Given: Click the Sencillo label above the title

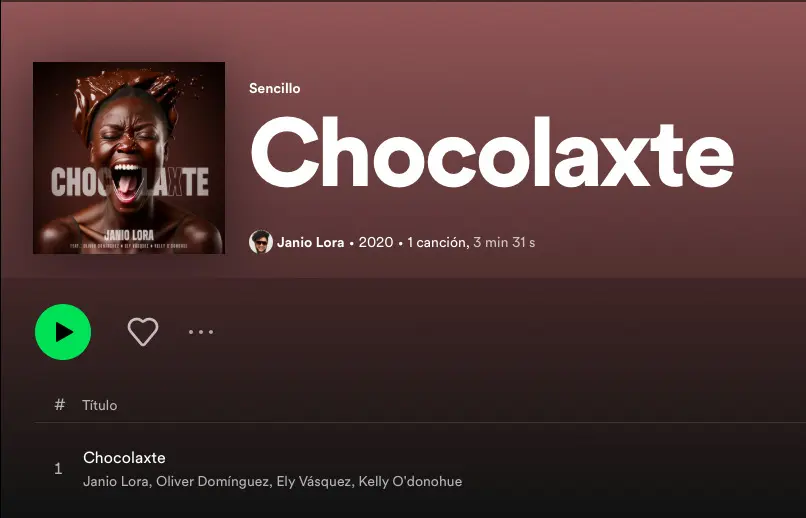Looking at the screenshot, I should pyautogui.click(x=274, y=88).
